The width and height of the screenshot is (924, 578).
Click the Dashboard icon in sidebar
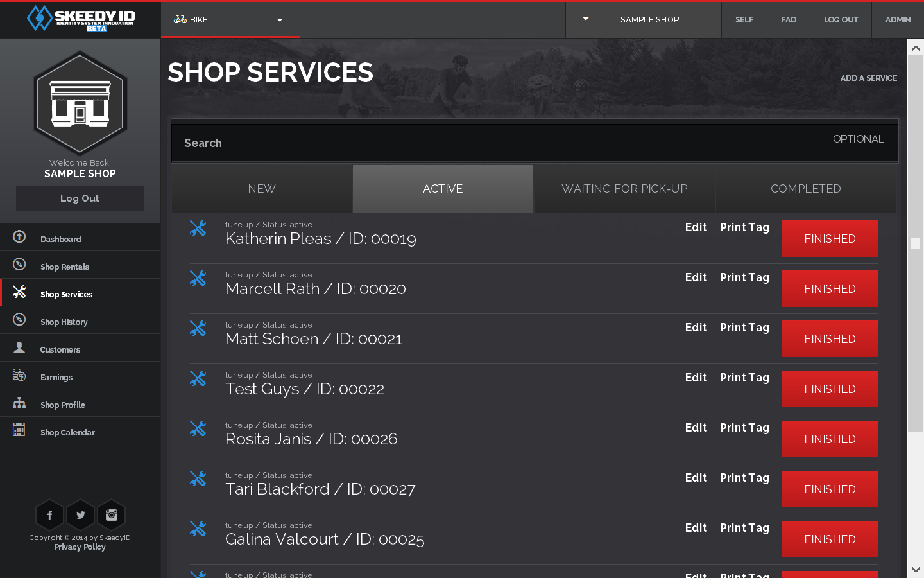[19, 237]
